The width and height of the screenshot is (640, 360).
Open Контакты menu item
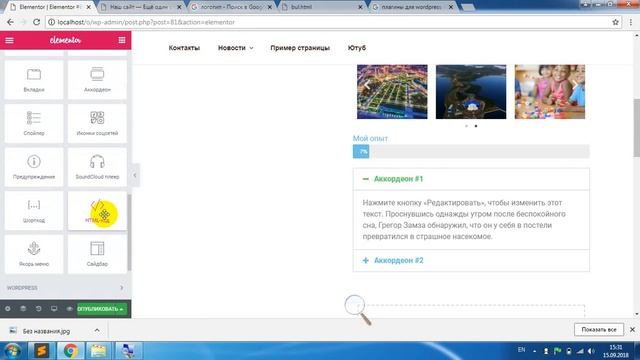184,48
